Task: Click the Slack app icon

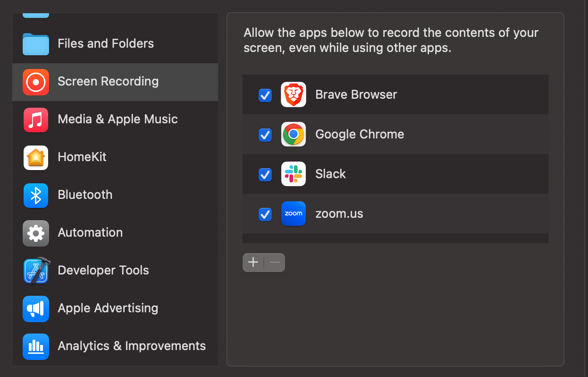Action: pos(294,174)
